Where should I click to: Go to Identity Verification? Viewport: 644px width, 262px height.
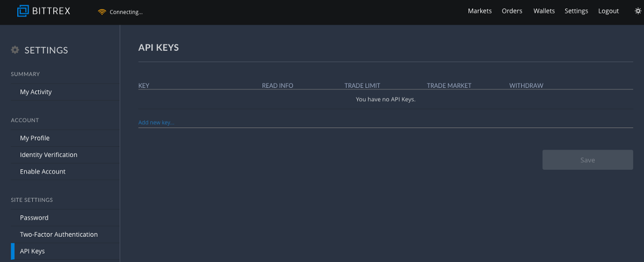pos(65,155)
